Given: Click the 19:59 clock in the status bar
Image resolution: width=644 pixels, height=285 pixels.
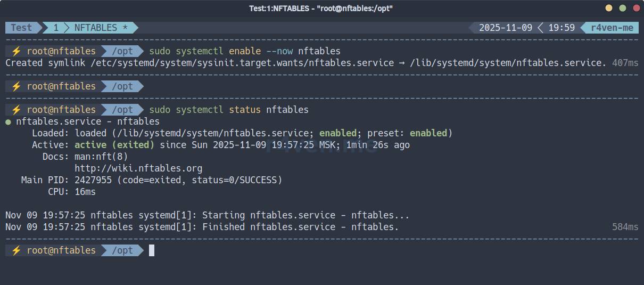Looking at the screenshot, I should tap(562, 28).
